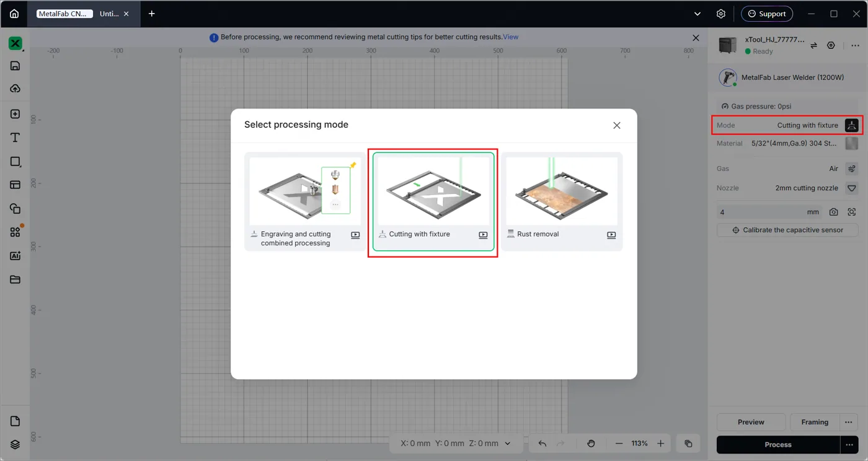Add a new tab with plus

pyautogui.click(x=152, y=14)
